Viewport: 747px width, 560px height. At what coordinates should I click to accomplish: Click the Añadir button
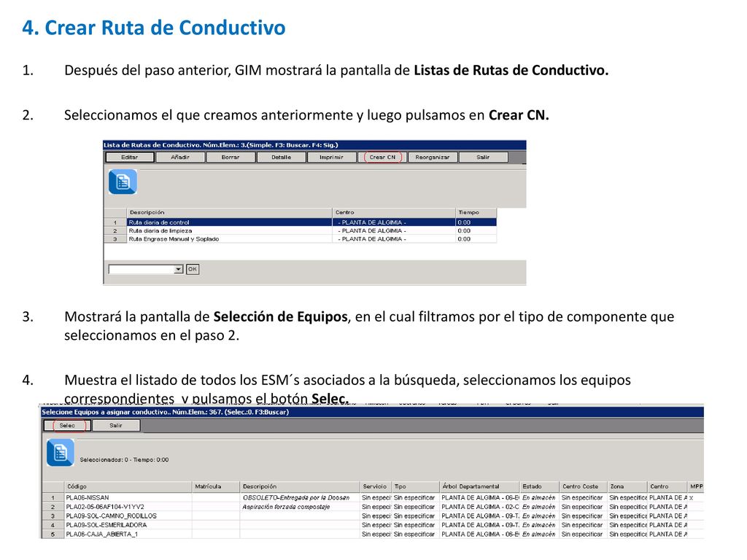click(180, 157)
